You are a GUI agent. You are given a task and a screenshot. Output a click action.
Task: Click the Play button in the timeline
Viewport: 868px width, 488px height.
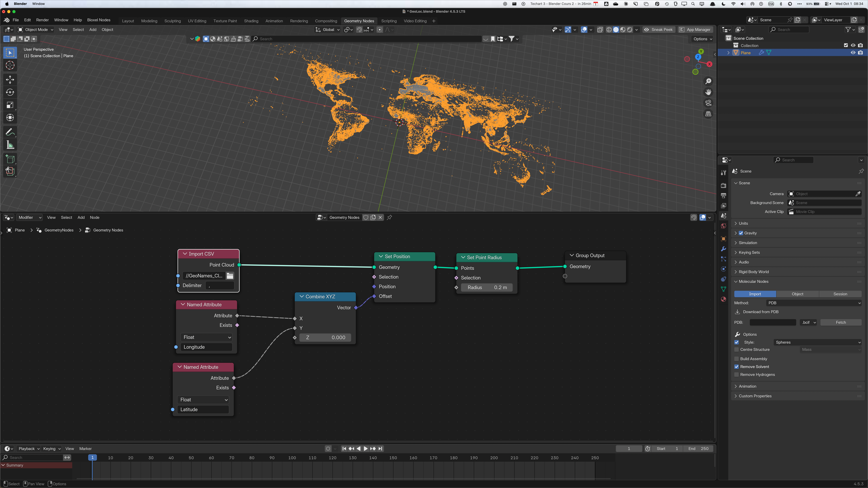[x=366, y=449]
